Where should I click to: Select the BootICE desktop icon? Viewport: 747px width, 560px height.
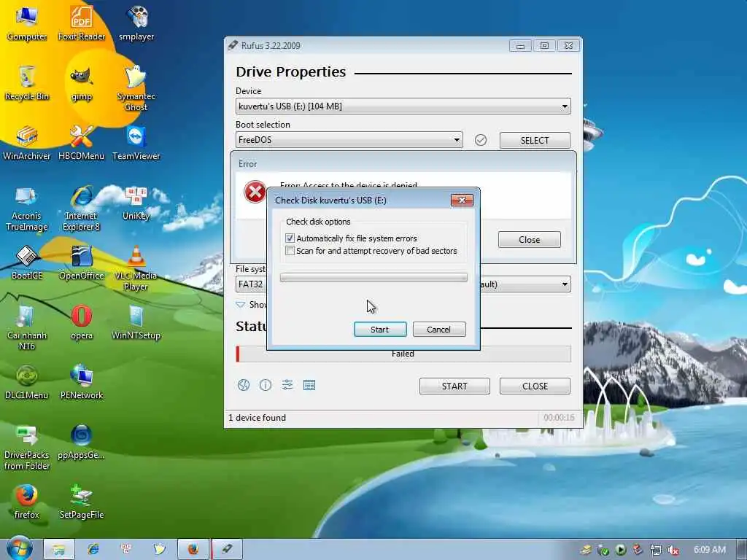(x=27, y=262)
